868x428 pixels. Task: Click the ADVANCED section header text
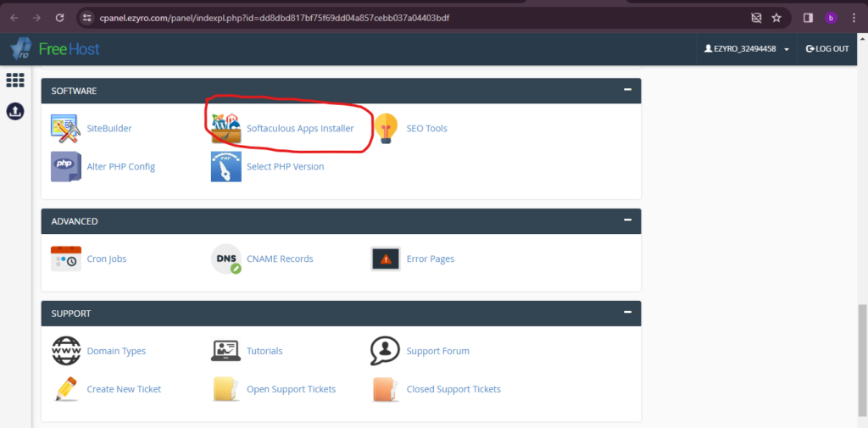pyautogui.click(x=75, y=221)
